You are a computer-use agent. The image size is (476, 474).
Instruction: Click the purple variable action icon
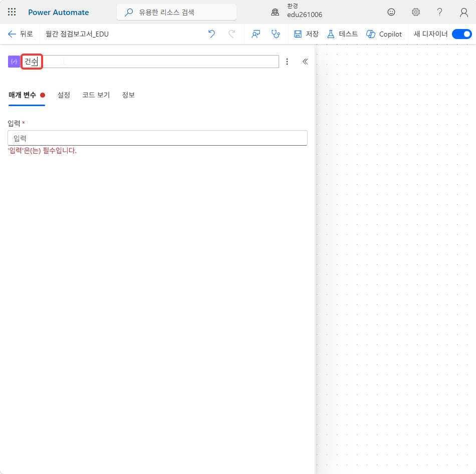point(14,62)
